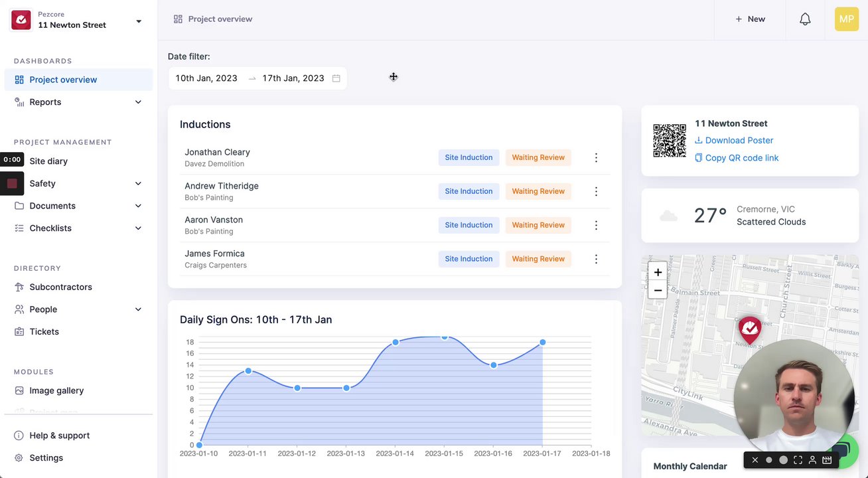Open Site diary from sidebar
The height and width of the screenshot is (478, 868).
[x=48, y=161]
